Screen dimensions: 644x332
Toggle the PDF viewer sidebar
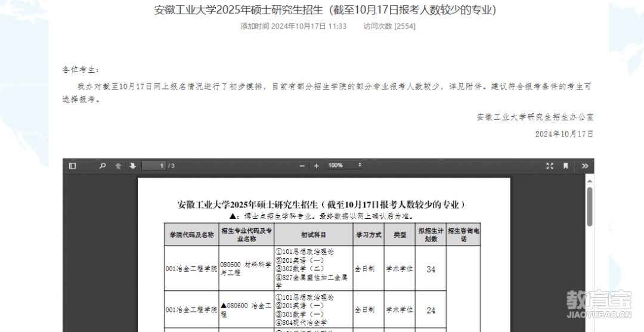pos(72,166)
